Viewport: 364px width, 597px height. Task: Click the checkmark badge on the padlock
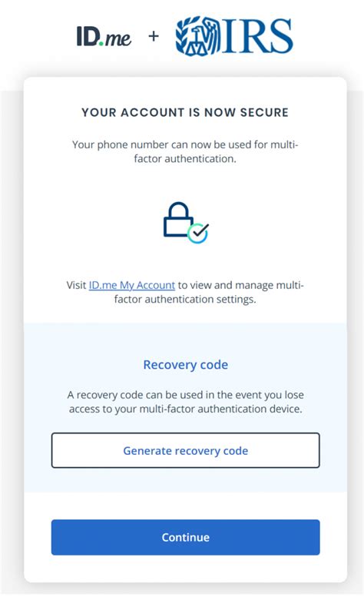pyautogui.click(x=199, y=233)
